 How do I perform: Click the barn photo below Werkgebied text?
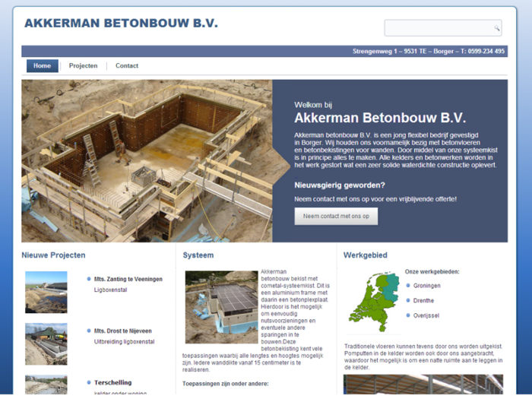pos(423,385)
